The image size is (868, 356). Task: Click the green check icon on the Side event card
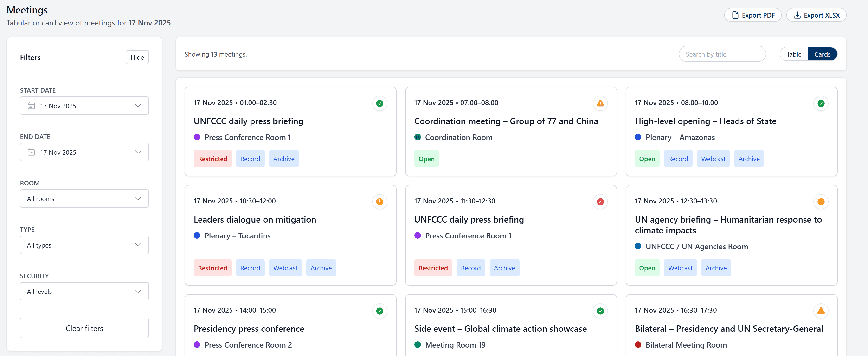(600, 311)
